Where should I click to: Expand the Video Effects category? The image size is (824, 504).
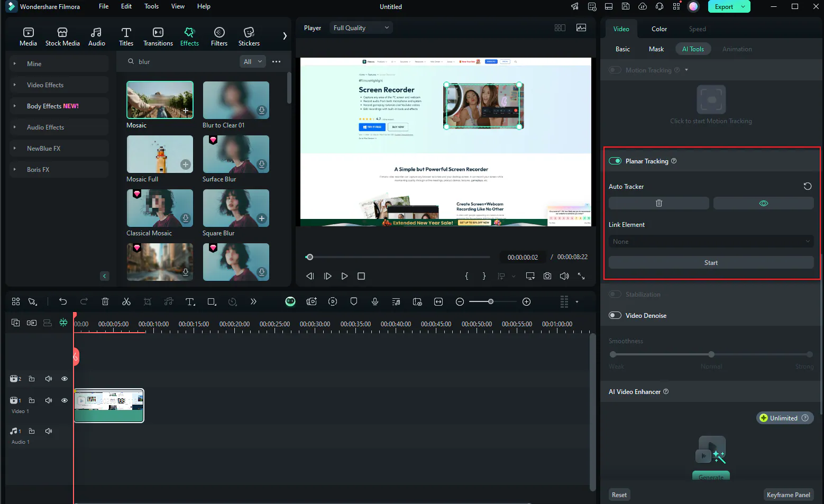click(59, 85)
